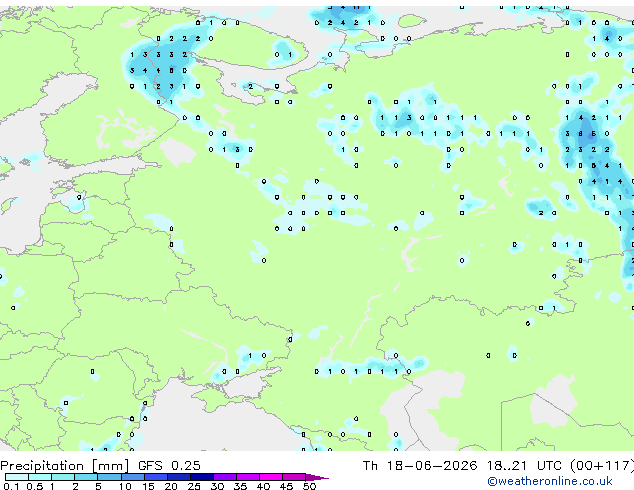This screenshot has width=634, height=490.
Task: Click the '18..21 UTC' time range text
Action: (524, 466)
